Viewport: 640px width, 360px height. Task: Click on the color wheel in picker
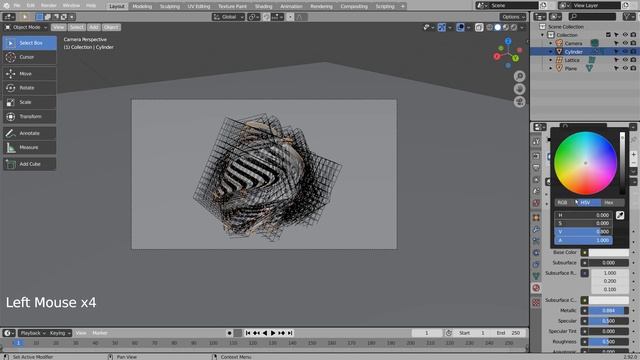coord(585,163)
